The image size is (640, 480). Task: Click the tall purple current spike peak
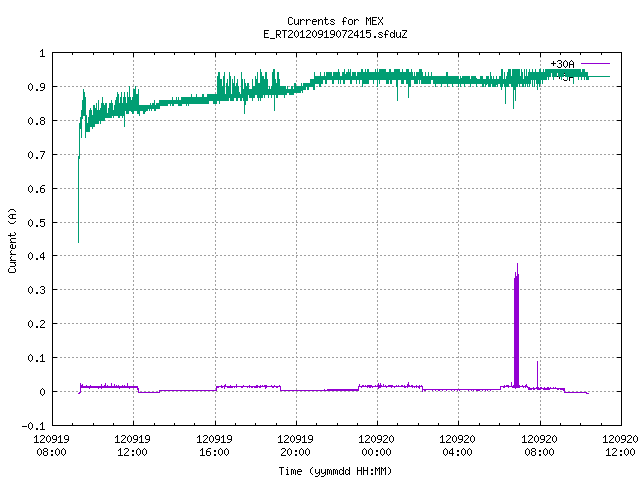pos(517,265)
